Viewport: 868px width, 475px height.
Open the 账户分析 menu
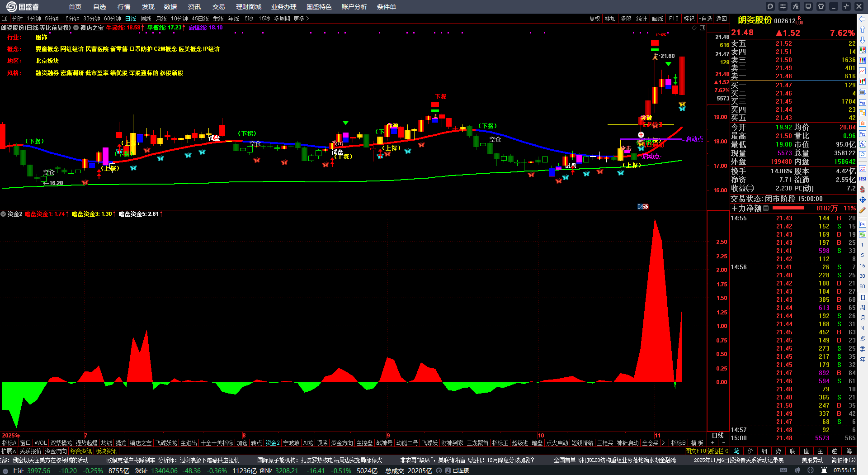pos(354,7)
